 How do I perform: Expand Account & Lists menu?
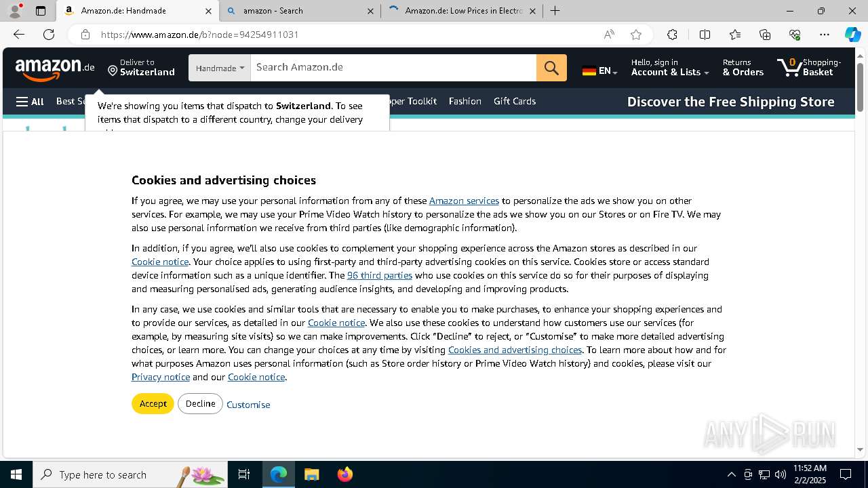tap(670, 68)
